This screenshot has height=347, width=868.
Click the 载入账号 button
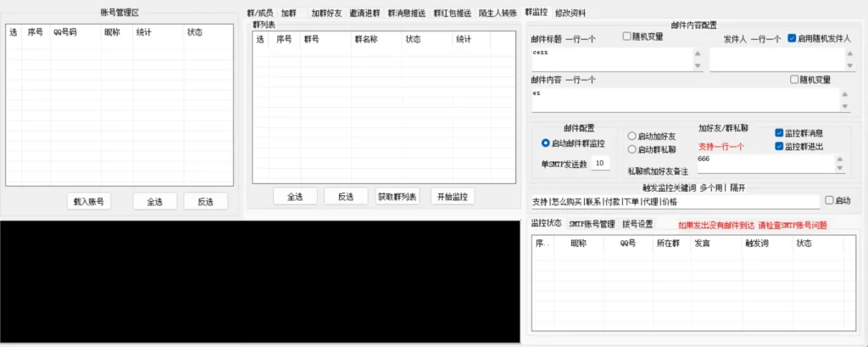(88, 202)
